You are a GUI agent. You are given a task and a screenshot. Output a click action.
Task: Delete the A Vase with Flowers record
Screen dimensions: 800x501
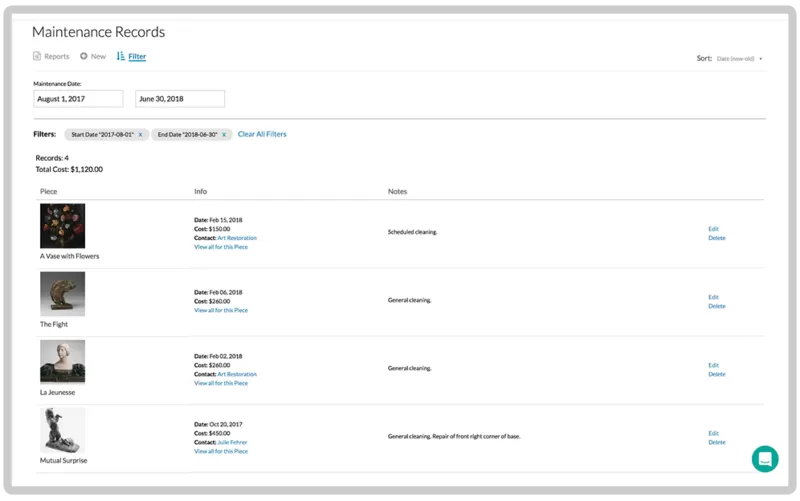pyautogui.click(x=716, y=238)
